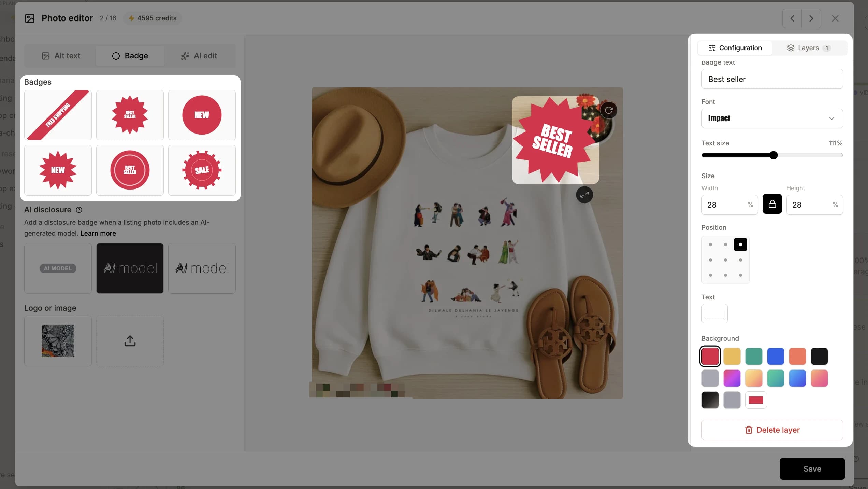
Task: Open the Layers tab
Action: 809,48
